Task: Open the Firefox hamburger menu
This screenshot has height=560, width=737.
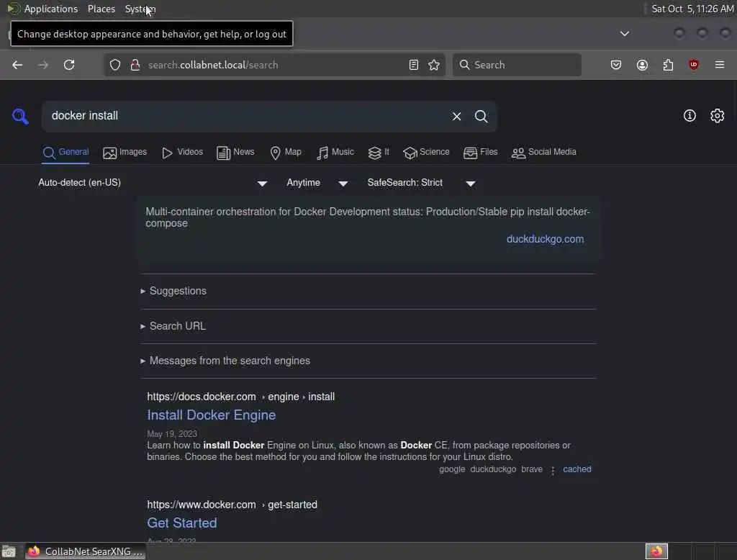Action: (x=720, y=65)
